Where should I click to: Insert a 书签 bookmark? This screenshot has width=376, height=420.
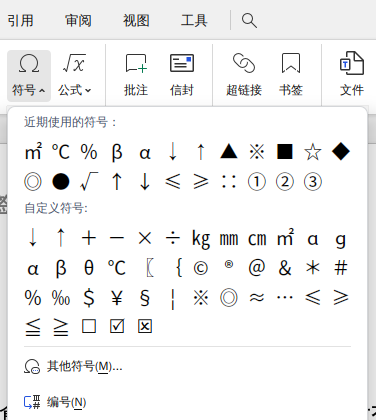coord(291,76)
